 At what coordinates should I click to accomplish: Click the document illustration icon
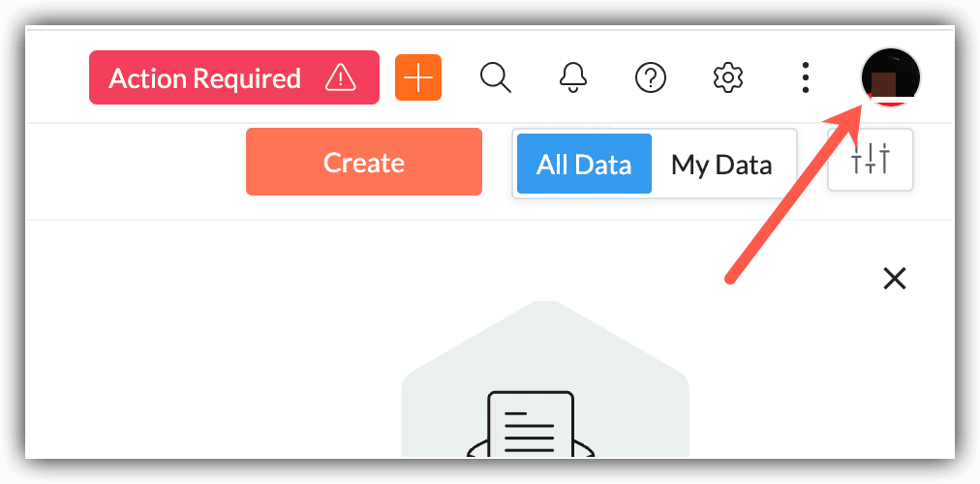pyautogui.click(x=531, y=424)
